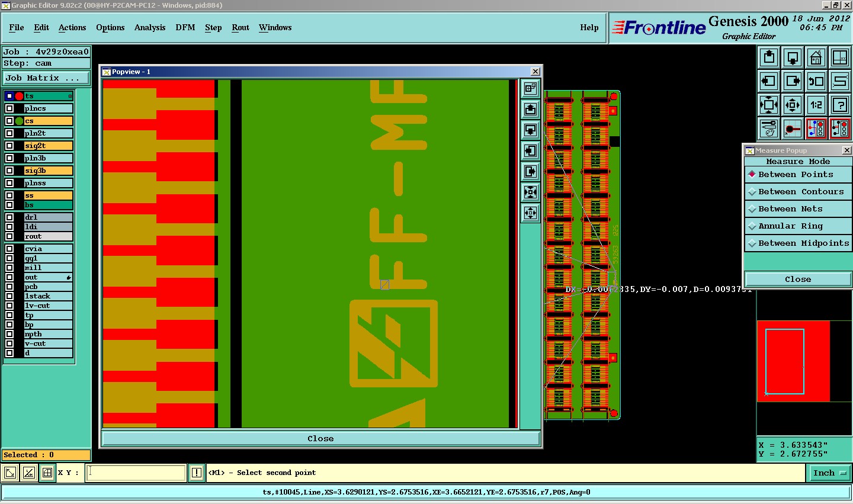Click the question mark info icon
This screenshot has width=853, height=504.
click(840, 105)
